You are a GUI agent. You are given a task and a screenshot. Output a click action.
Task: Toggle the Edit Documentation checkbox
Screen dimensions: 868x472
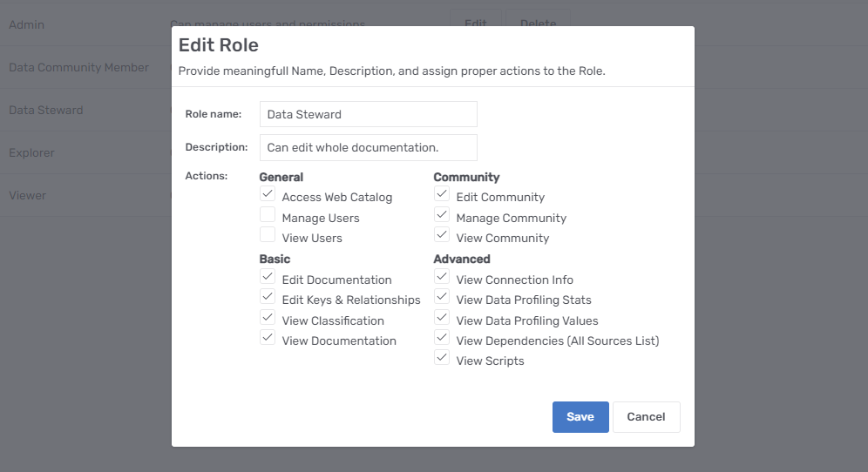tap(268, 277)
